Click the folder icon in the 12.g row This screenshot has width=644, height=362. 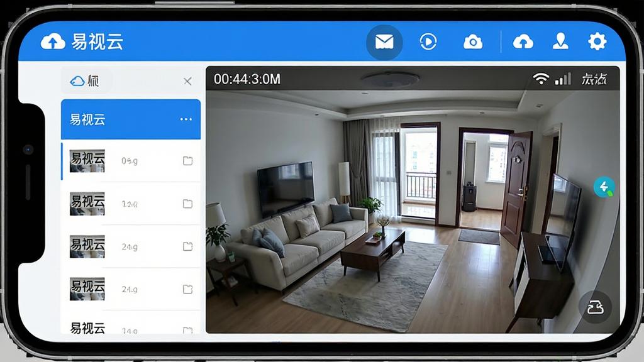(x=187, y=204)
